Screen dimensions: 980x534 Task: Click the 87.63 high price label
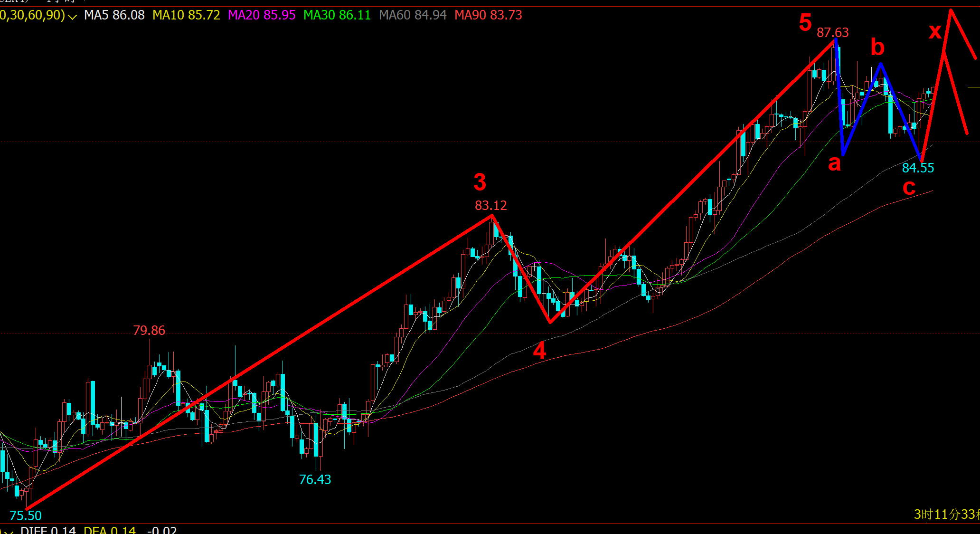pos(832,32)
